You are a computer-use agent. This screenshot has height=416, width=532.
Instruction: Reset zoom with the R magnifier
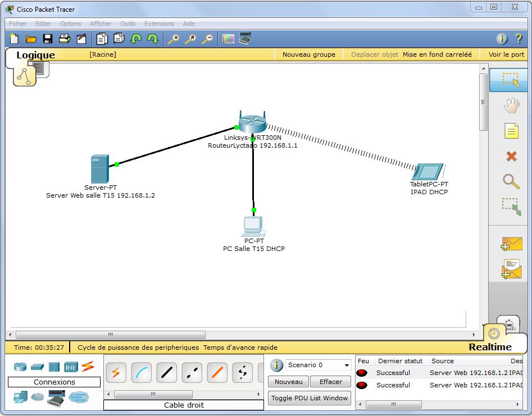pos(190,39)
